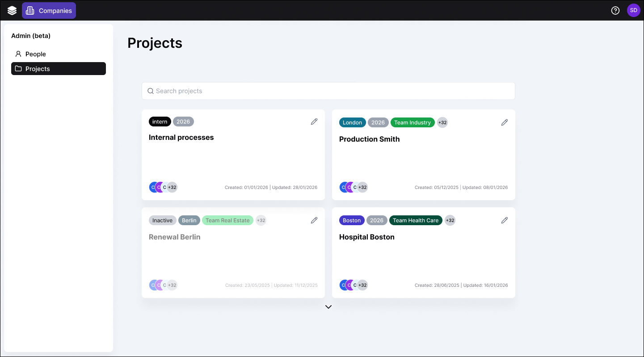Click the green Team Industry tag
Viewport: 644px width, 357px height.
coord(412,122)
